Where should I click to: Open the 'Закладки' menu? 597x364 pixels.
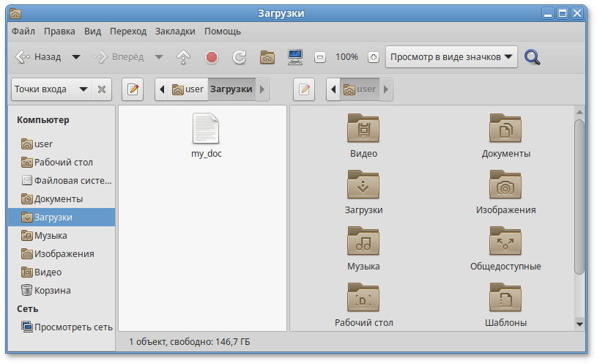(x=175, y=31)
